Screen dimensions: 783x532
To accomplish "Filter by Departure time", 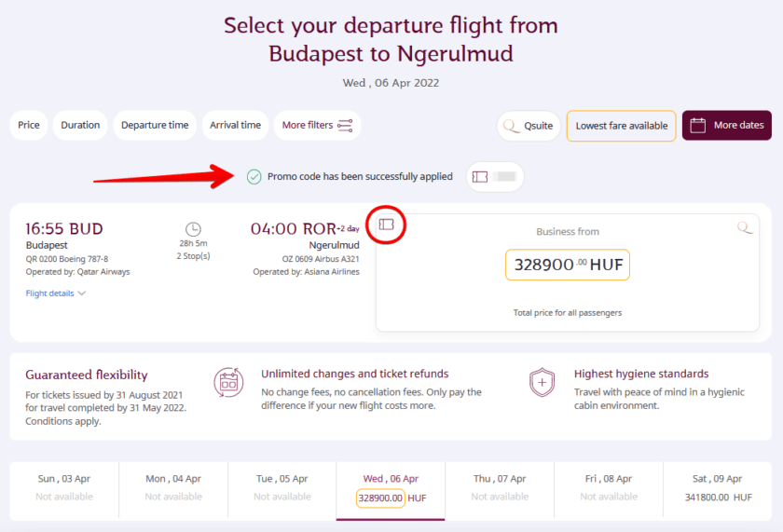I will pos(155,125).
